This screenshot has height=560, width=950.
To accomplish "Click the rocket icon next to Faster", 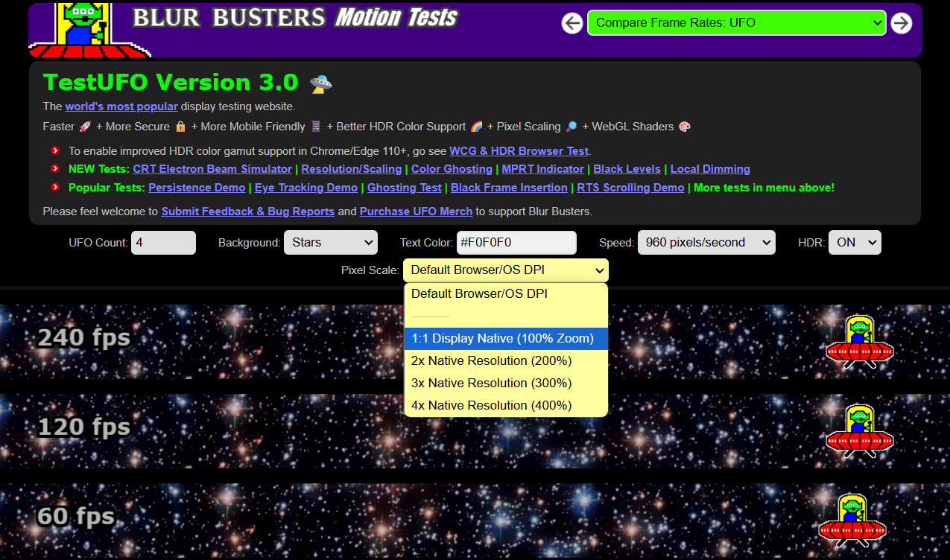I will (x=84, y=126).
